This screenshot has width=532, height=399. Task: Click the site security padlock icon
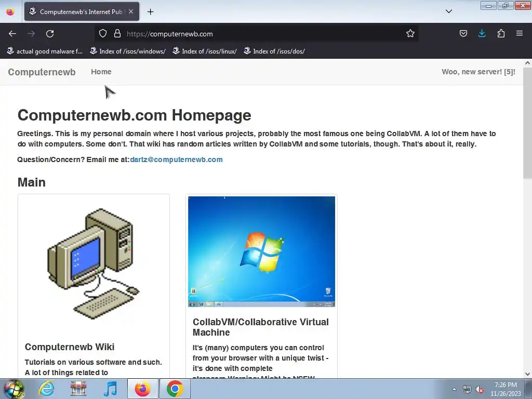pos(117,34)
